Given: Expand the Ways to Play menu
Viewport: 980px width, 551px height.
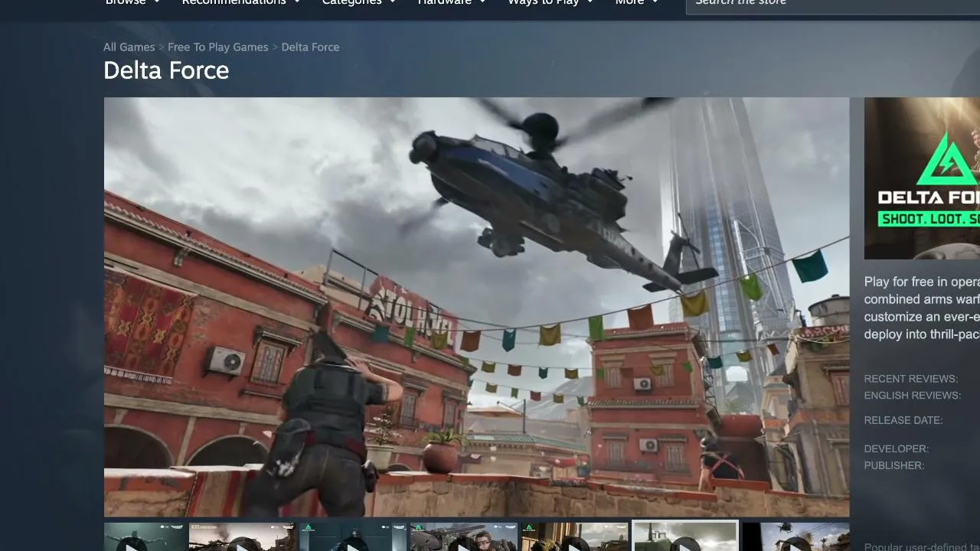Looking at the screenshot, I should click(550, 2).
